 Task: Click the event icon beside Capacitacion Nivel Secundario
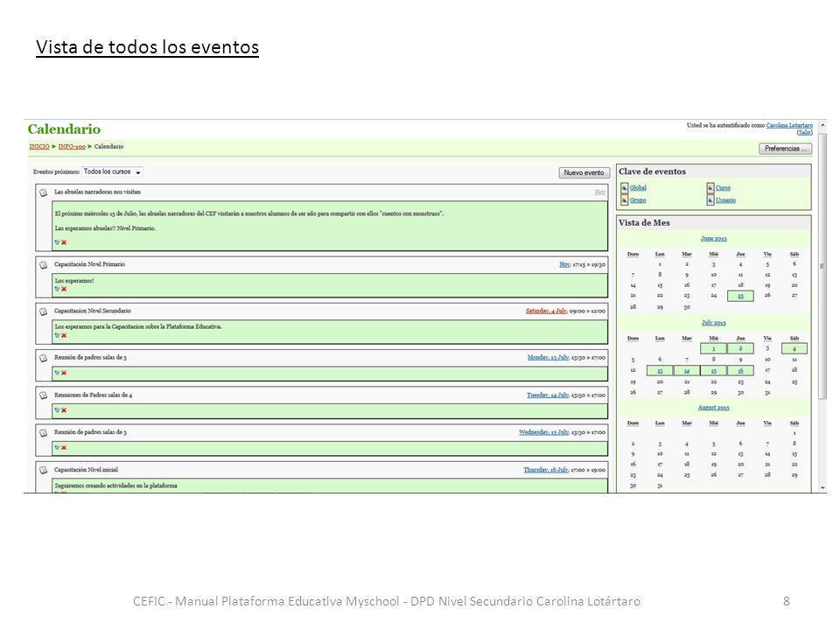pyautogui.click(x=44, y=311)
